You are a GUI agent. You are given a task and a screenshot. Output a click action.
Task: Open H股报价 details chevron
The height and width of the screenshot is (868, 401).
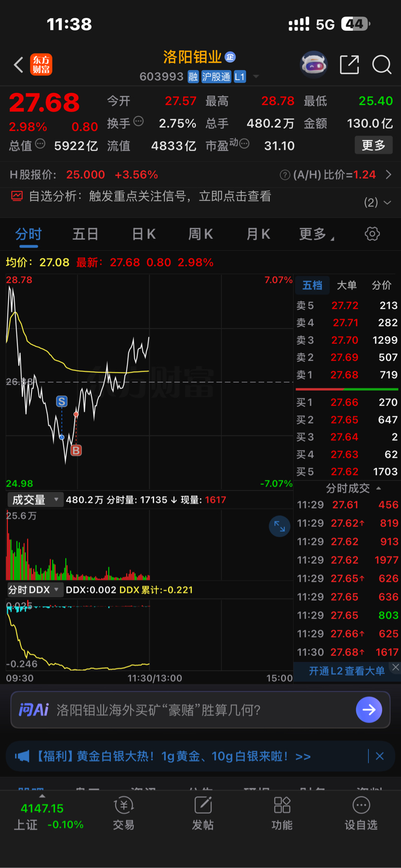click(x=388, y=175)
